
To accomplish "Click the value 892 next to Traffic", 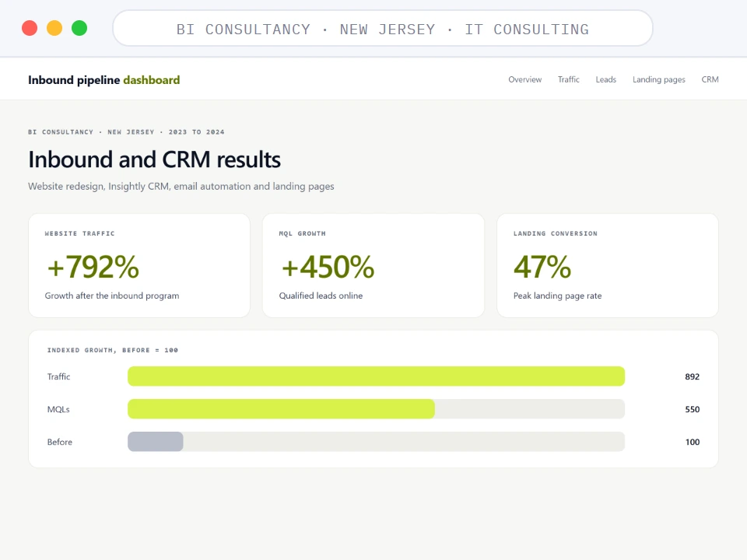I will pos(692,376).
